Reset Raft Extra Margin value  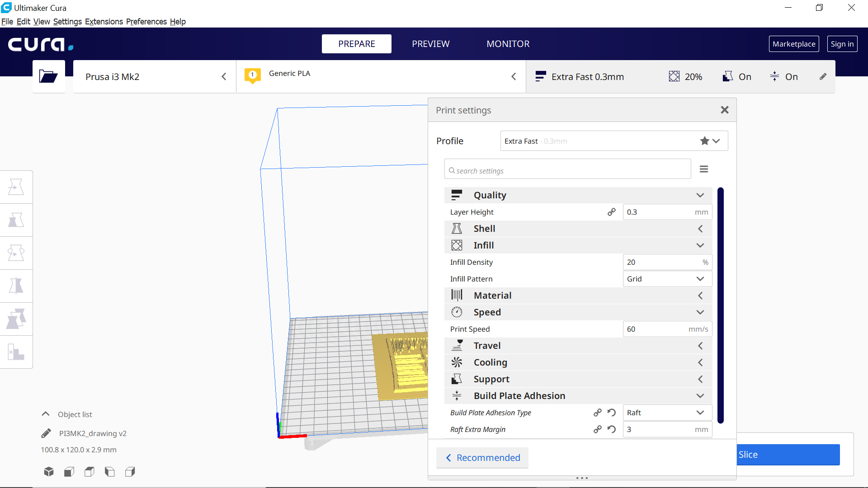[612, 429]
